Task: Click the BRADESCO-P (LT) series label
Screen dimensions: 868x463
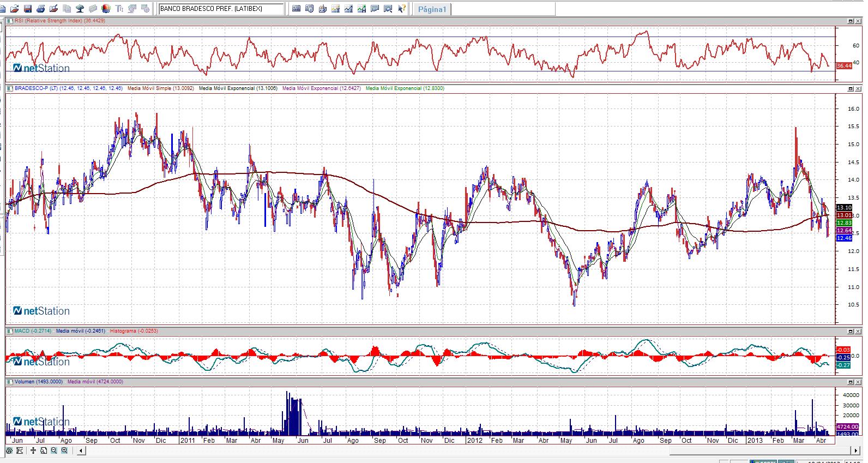Action: 69,88
